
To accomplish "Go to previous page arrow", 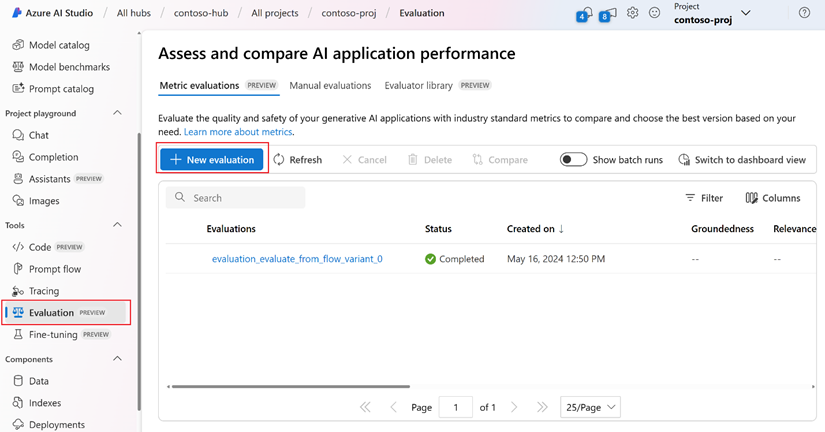I will tap(393, 407).
